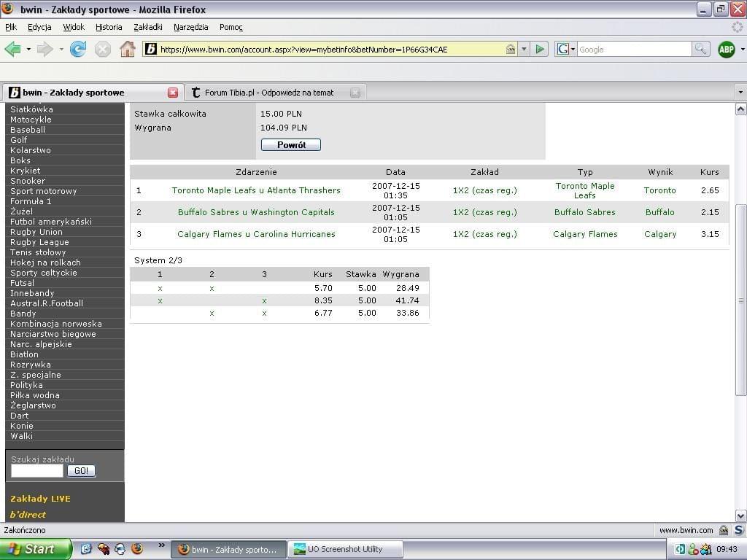Open the list all tabs dropdown

coord(740,92)
